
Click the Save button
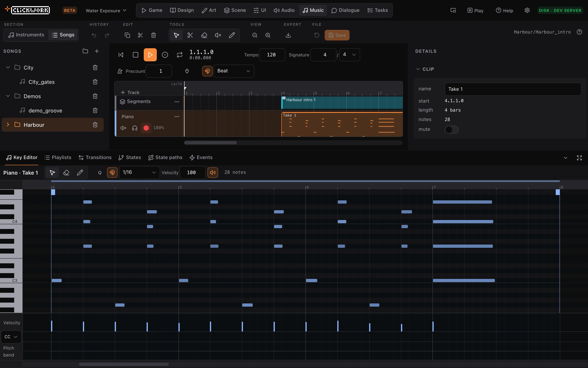click(x=337, y=35)
